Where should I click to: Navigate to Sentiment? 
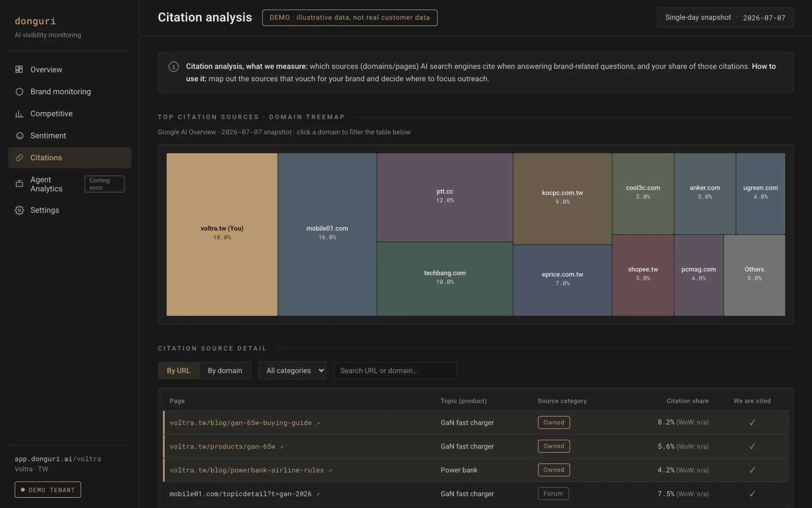tap(70, 136)
